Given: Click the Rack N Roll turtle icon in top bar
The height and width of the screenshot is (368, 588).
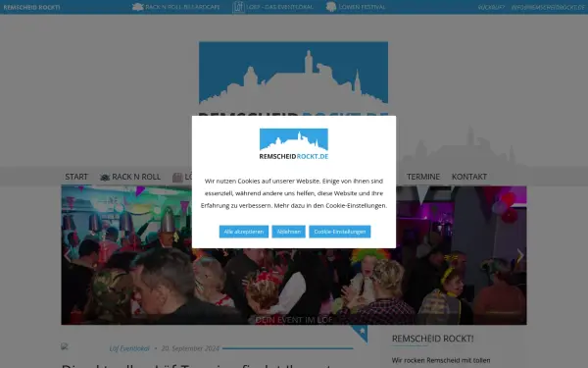Looking at the screenshot, I should [x=138, y=7].
